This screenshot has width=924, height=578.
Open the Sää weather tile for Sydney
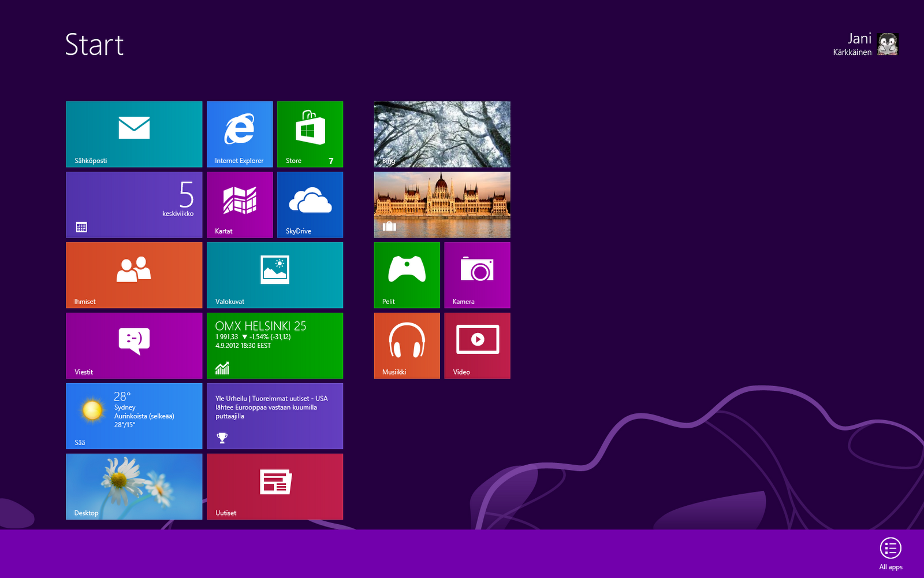point(134,416)
